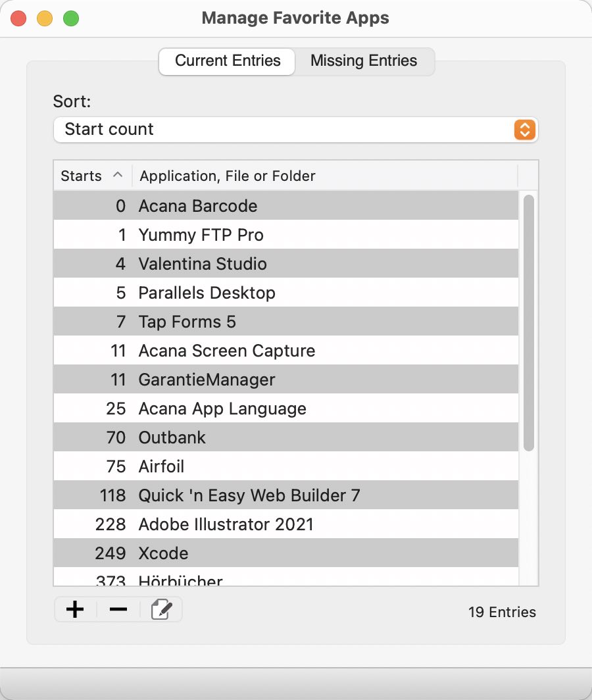Select the Acana Barcode row

tap(285, 206)
